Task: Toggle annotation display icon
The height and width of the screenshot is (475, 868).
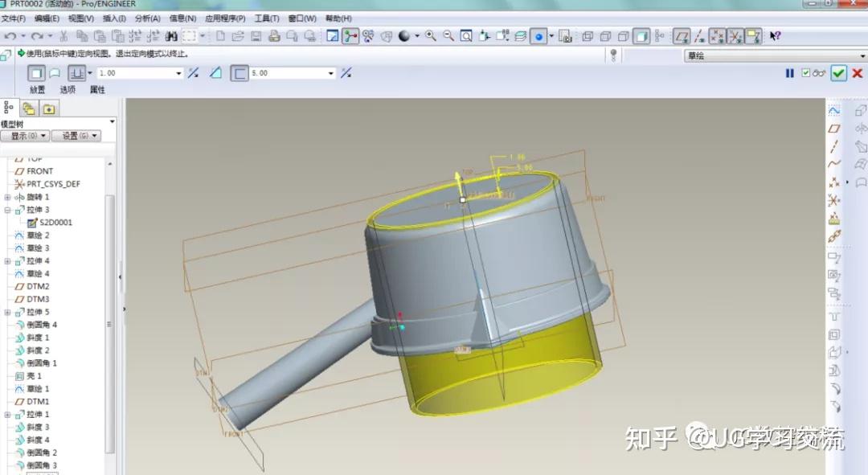Action: 753,36
